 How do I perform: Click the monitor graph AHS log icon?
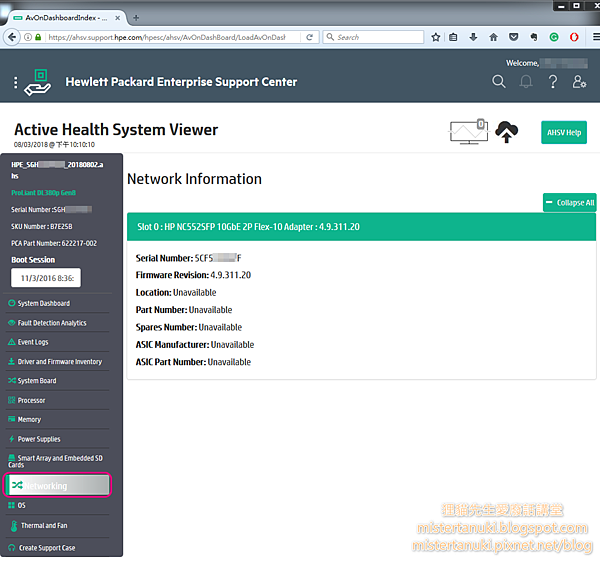(469, 132)
